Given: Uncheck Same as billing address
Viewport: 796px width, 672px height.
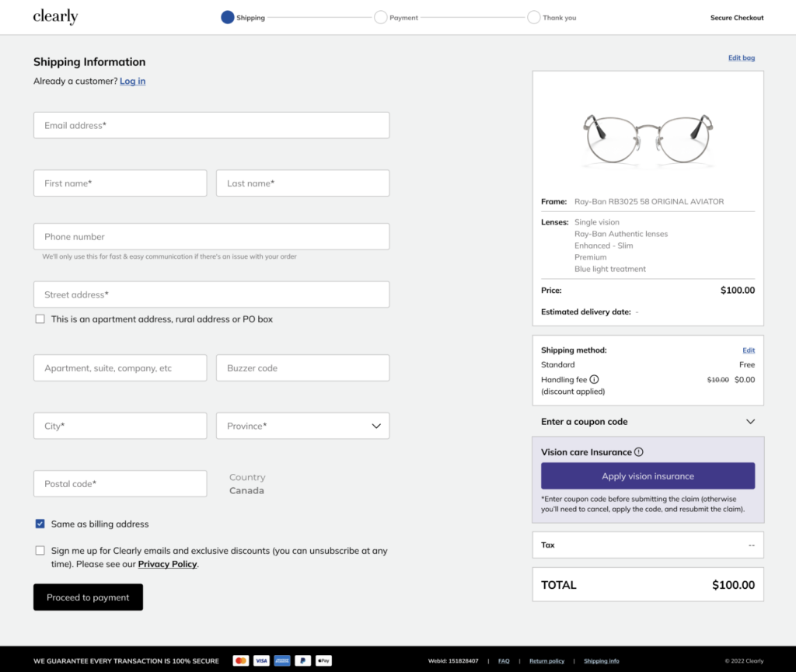Looking at the screenshot, I should click(40, 524).
